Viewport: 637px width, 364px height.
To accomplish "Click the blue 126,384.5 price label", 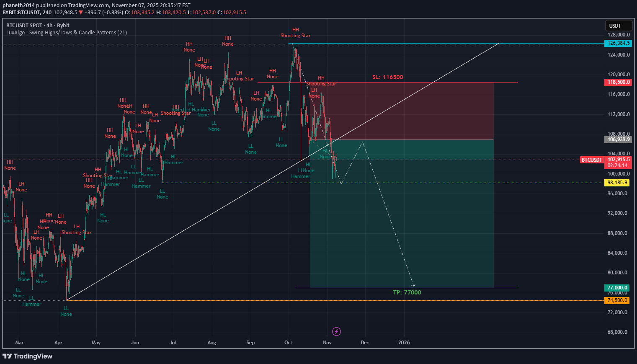I will pos(618,43).
